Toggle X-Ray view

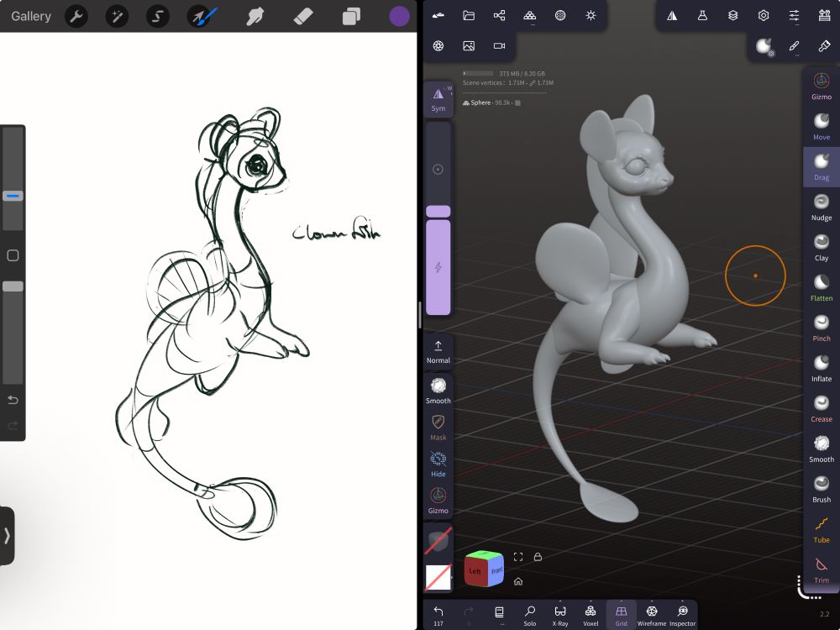pyautogui.click(x=560, y=615)
